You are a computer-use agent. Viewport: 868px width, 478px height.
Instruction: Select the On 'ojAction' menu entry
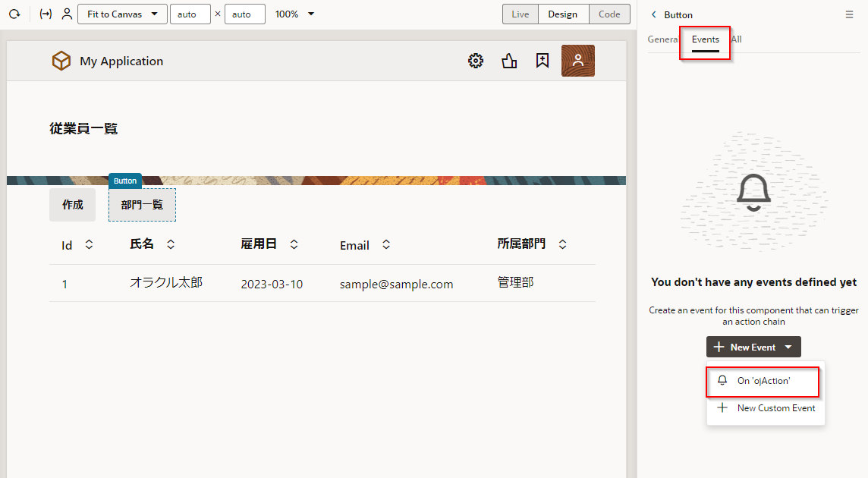763,381
